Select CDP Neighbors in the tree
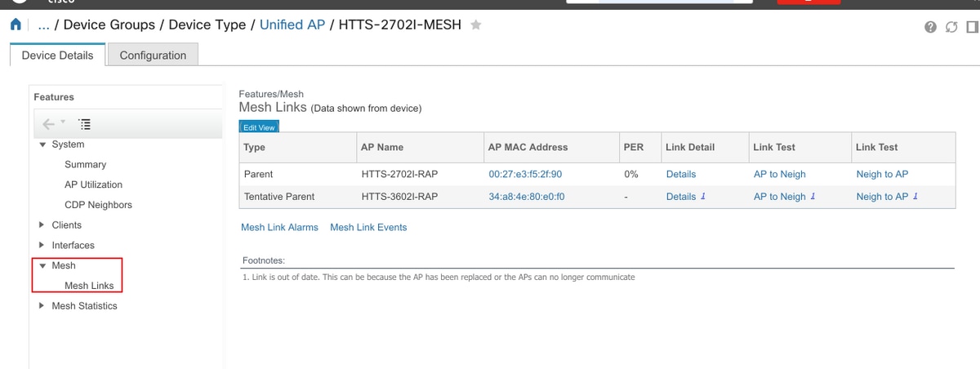The image size is (980, 369). [98, 205]
